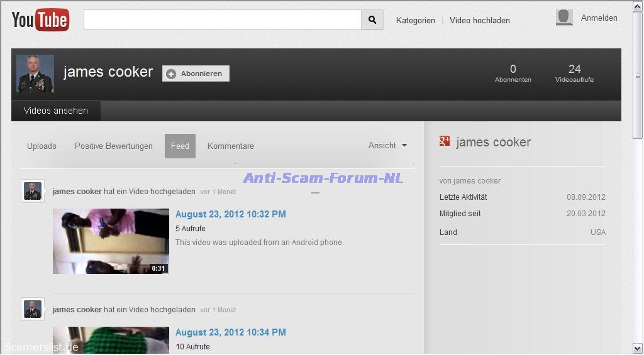
Task: Click the avatar beside first feed entry
Action: [x=33, y=191]
